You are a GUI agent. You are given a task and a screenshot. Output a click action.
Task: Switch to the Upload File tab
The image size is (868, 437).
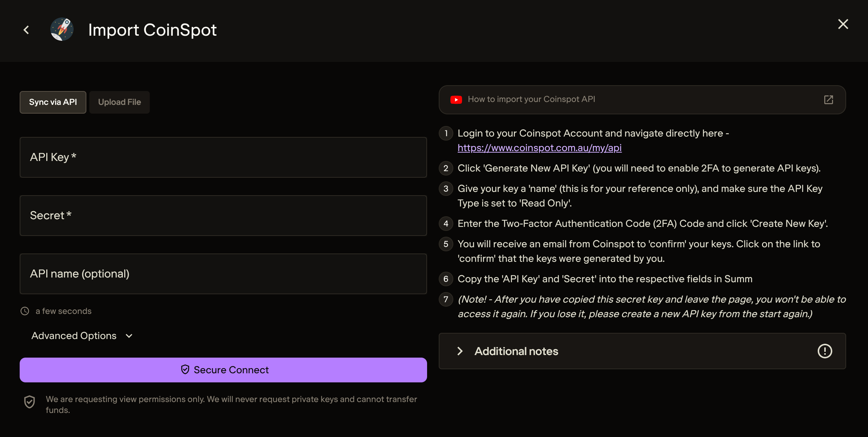pos(120,102)
